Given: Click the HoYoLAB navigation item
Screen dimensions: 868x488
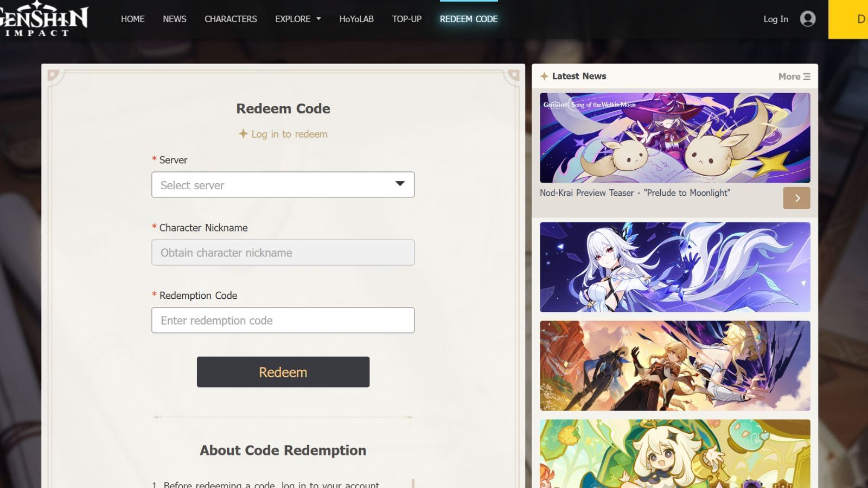Looking at the screenshot, I should point(356,19).
